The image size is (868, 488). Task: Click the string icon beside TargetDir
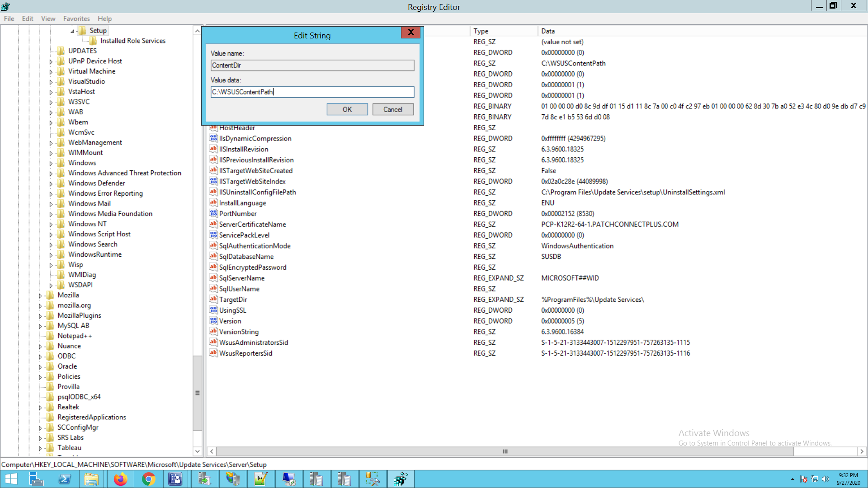point(213,299)
